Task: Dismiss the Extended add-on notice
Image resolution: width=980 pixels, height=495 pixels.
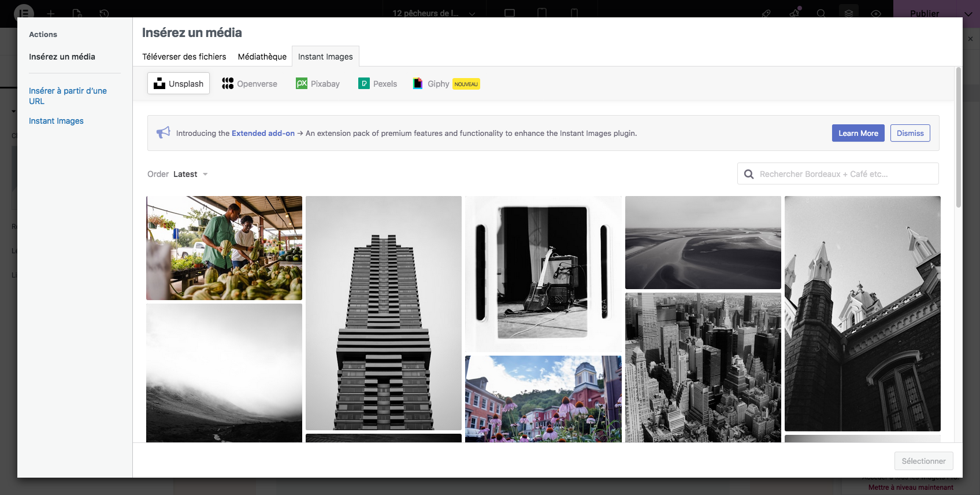Action: click(910, 133)
